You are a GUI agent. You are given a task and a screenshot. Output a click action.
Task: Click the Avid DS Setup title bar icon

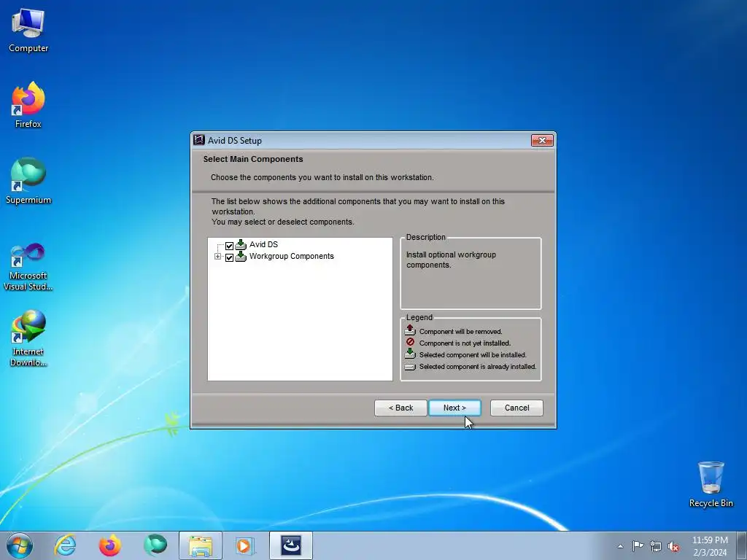[x=199, y=140]
